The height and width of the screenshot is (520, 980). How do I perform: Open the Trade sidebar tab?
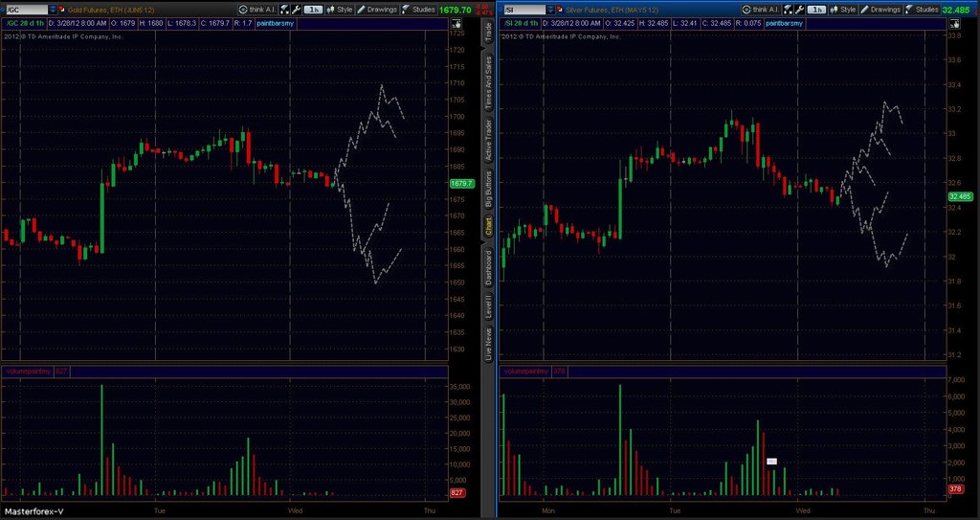(488, 33)
